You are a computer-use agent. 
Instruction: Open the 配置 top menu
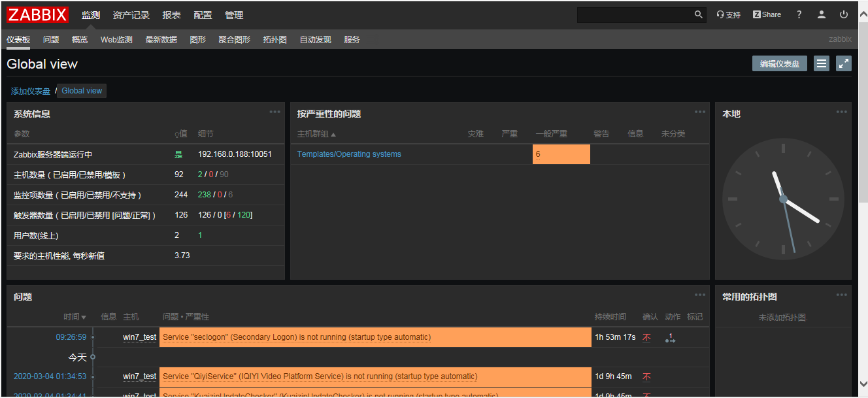click(x=203, y=15)
